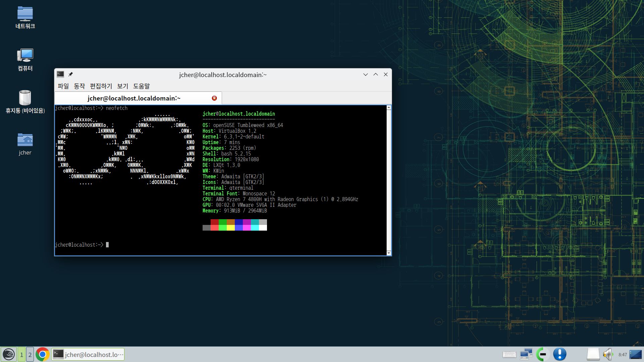Click the 8:47 clock
644x362 pixels.
623,355
